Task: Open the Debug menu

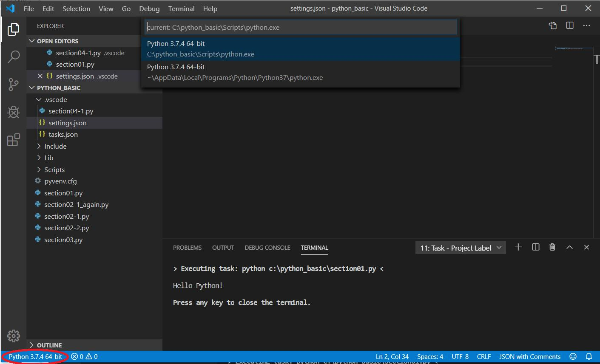Action: pos(149,8)
